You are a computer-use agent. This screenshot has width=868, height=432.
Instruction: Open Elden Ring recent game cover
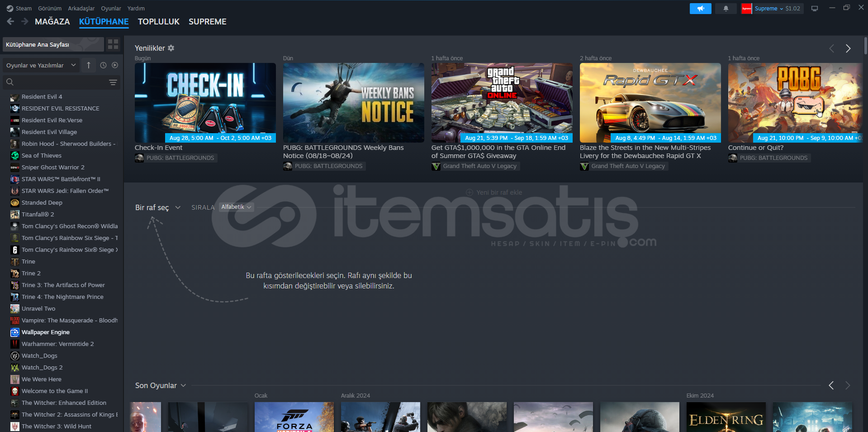[x=726, y=417]
